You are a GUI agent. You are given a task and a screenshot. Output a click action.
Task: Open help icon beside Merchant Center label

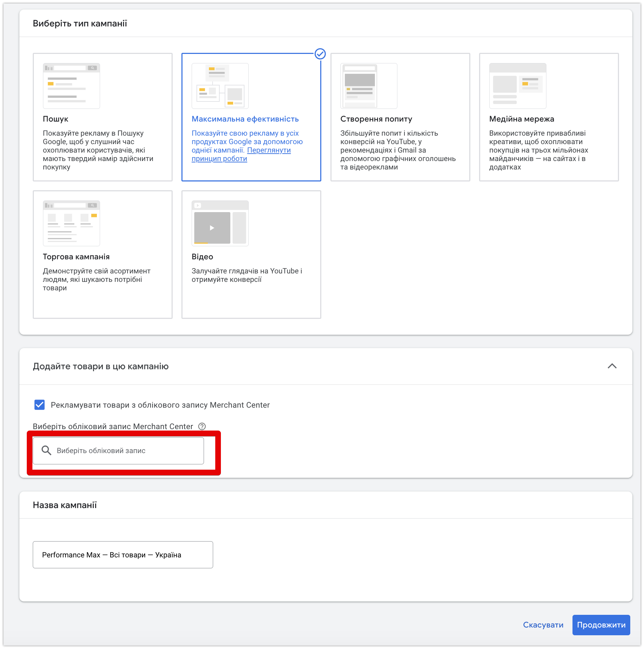(202, 426)
